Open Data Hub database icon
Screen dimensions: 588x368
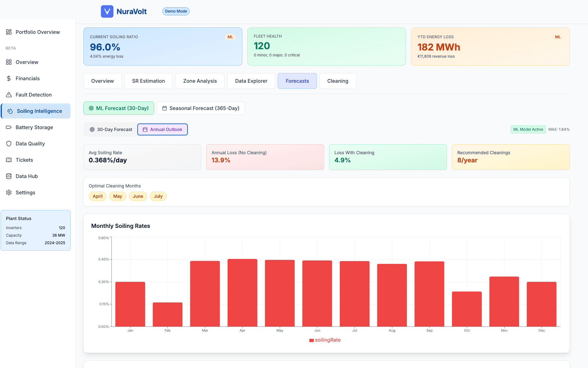[x=9, y=176]
